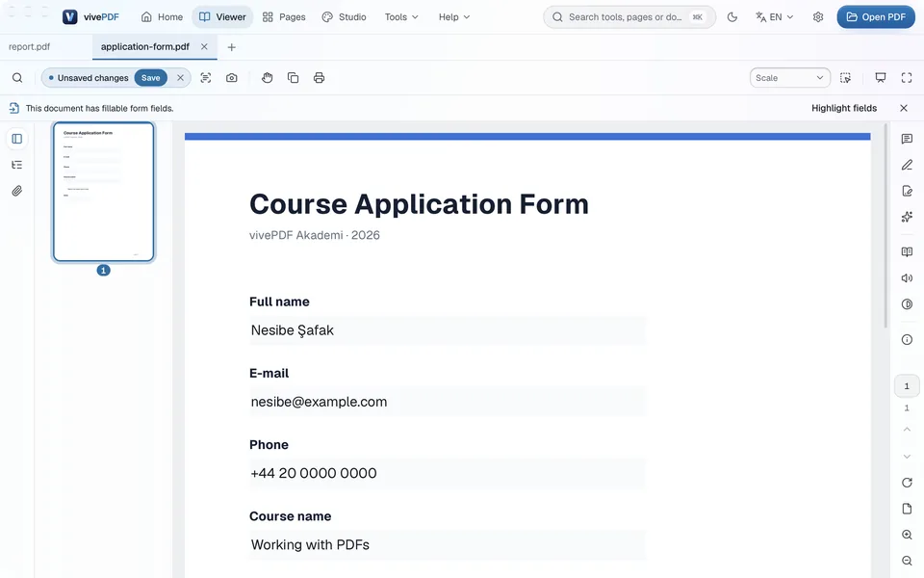
Task: Click the single page fit icon
Action: point(907,509)
